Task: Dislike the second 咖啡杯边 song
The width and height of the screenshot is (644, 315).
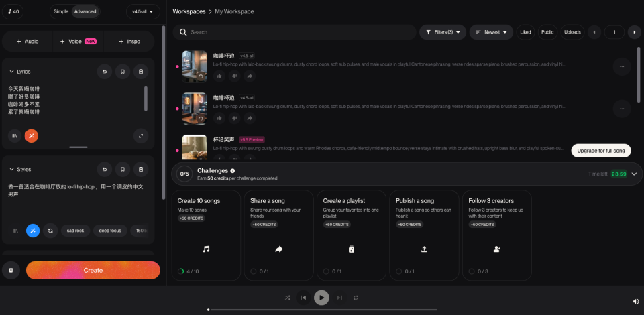Action: (x=234, y=118)
